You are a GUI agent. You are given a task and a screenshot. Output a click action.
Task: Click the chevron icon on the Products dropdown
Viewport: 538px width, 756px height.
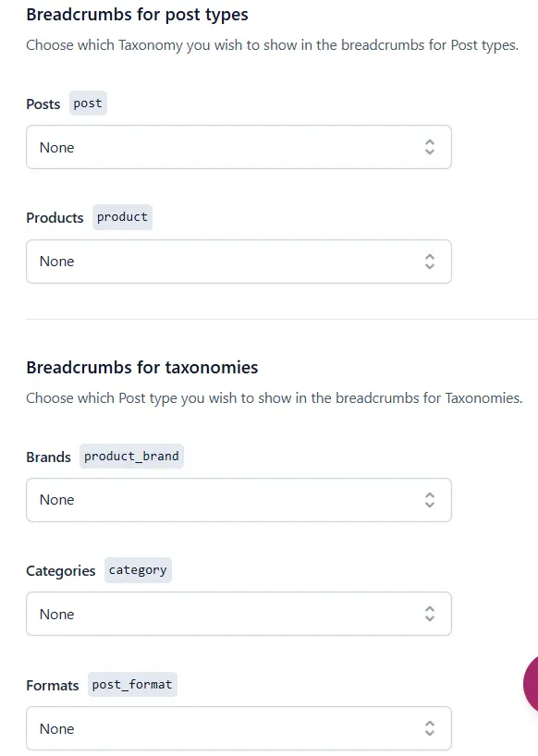tap(430, 262)
